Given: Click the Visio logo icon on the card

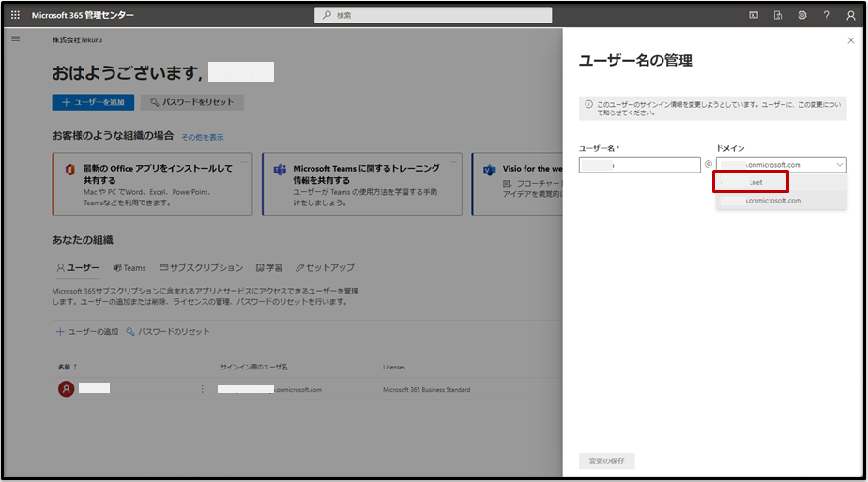Looking at the screenshot, I should point(489,170).
